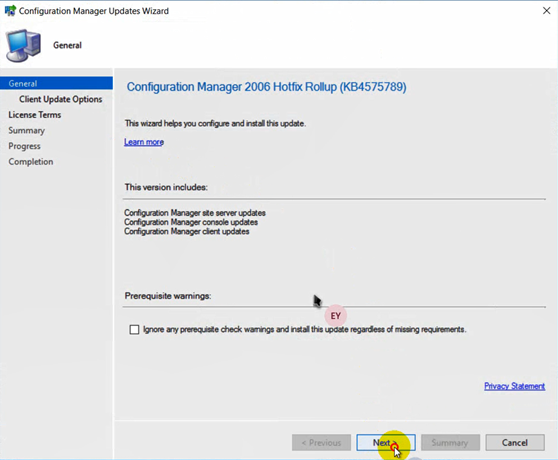
Task: Go to Client Update Options step
Action: 60,99
